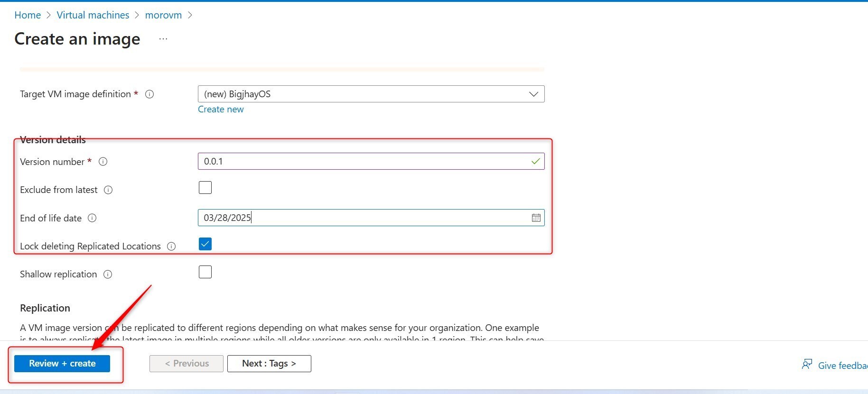Tick the Exclude from latest checkbox
The height and width of the screenshot is (394, 868).
pyautogui.click(x=205, y=188)
